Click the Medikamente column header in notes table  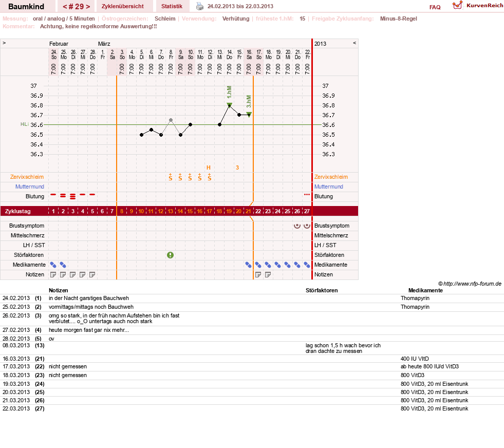point(425,290)
